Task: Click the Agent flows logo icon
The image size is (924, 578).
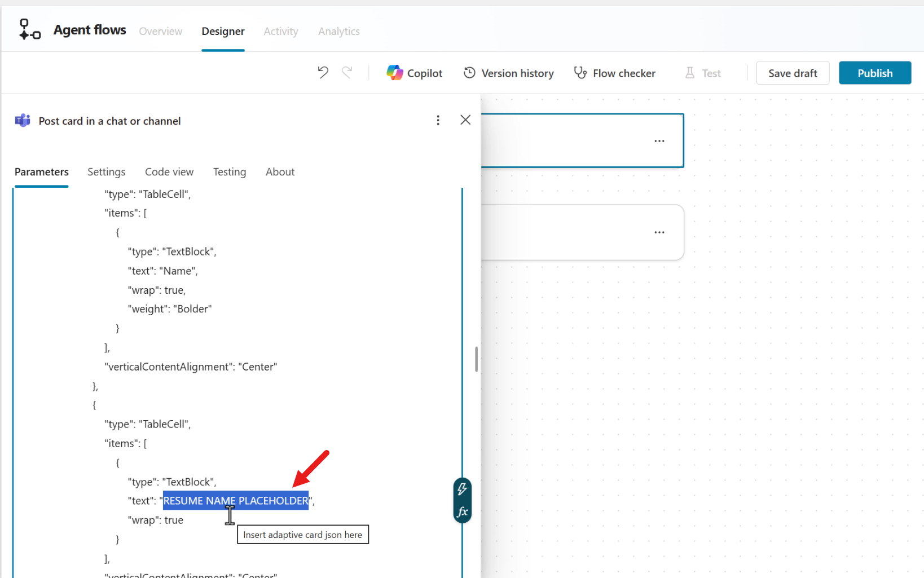Action: pyautogui.click(x=29, y=30)
